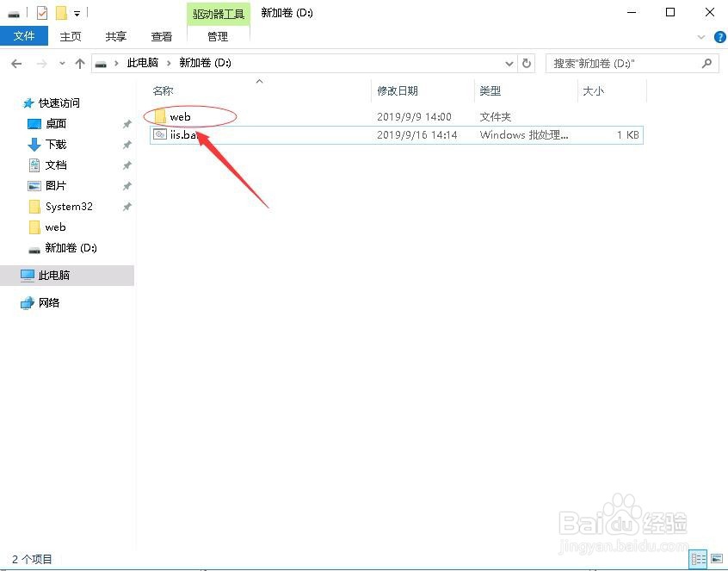The height and width of the screenshot is (571, 728).
Task: Click the back navigation arrow
Action: point(16,63)
